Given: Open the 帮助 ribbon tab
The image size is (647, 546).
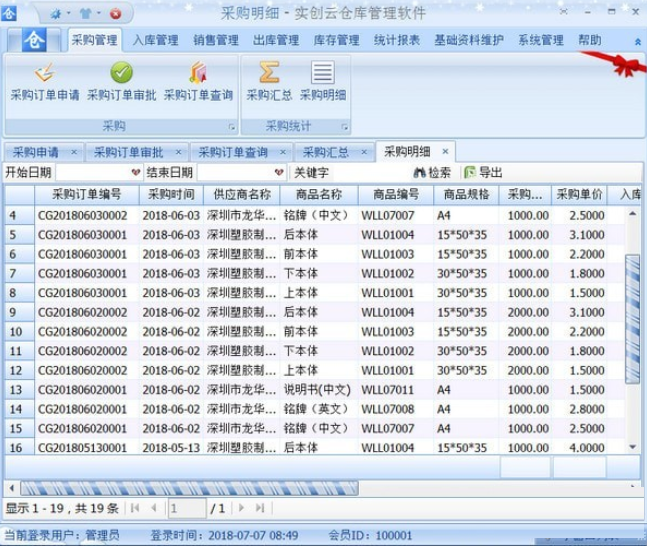Looking at the screenshot, I should [x=590, y=40].
